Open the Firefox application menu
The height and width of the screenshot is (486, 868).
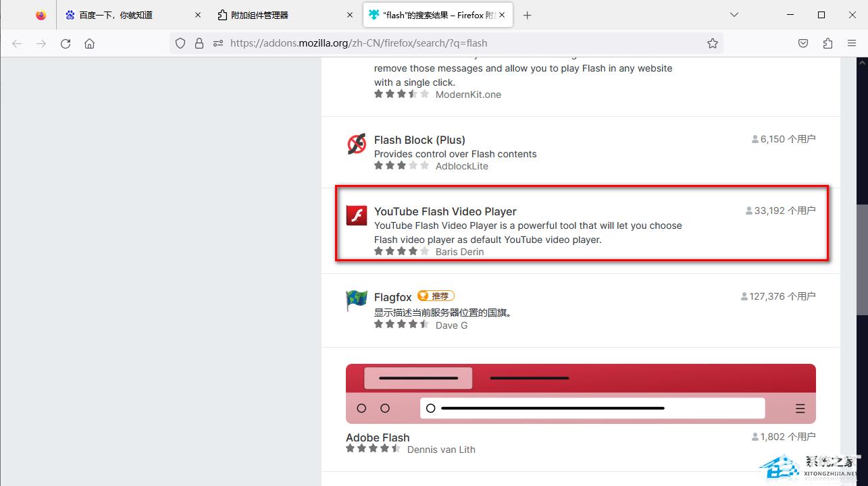tap(852, 43)
